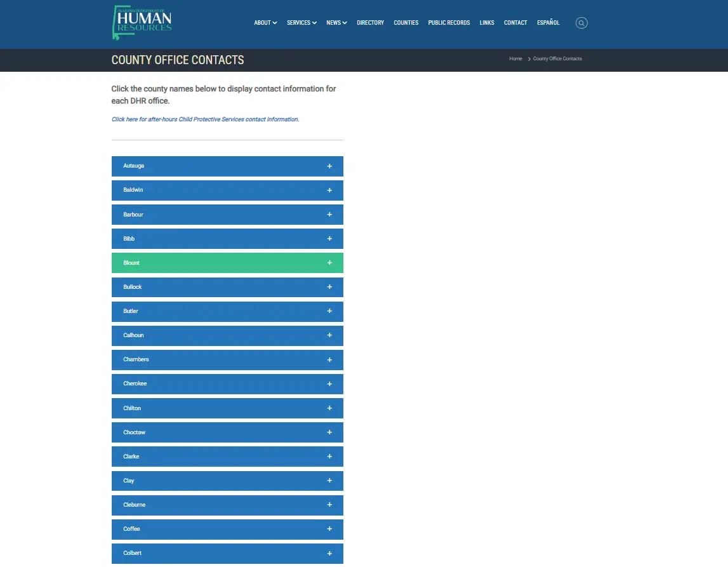Click the plus icon on Cherokee row
This screenshot has height=567, width=728.
tap(329, 384)
